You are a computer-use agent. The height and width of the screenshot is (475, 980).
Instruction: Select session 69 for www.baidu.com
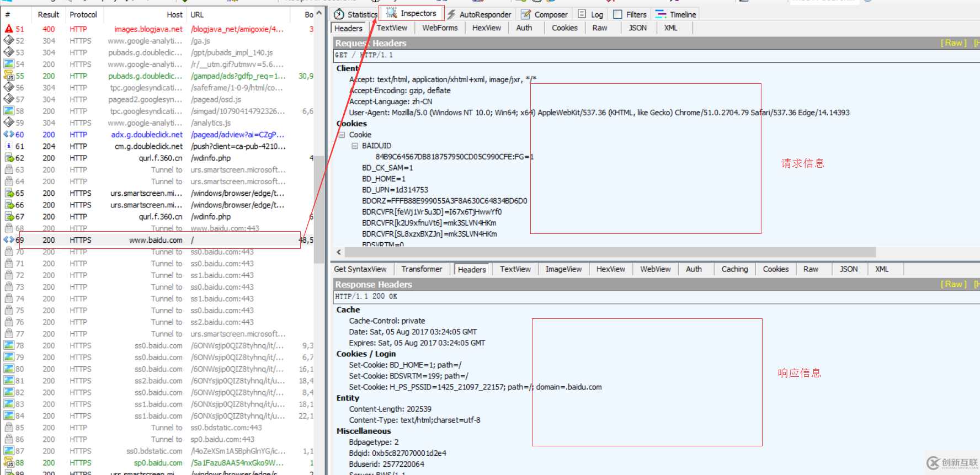(x=156, y=240)
